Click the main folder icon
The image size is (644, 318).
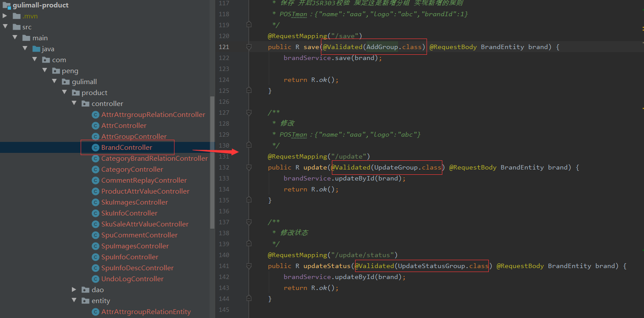click(26, 38)
